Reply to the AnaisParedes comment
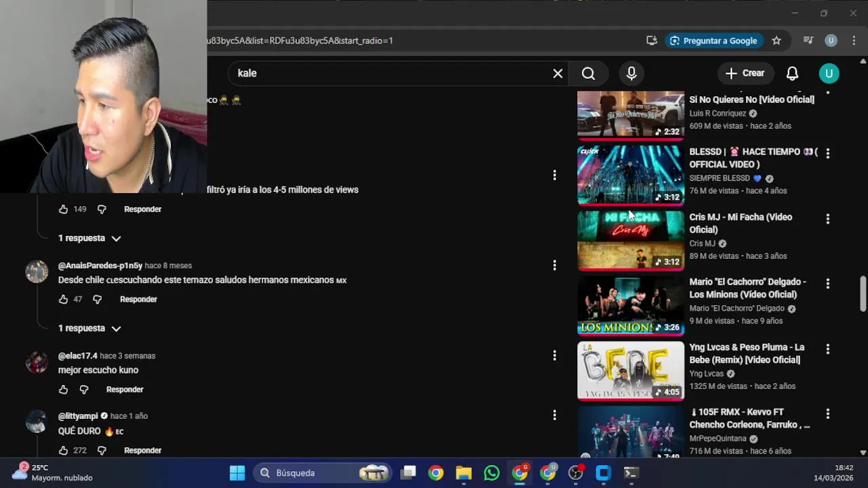868x488 pixels. click(x=138, y=300)
